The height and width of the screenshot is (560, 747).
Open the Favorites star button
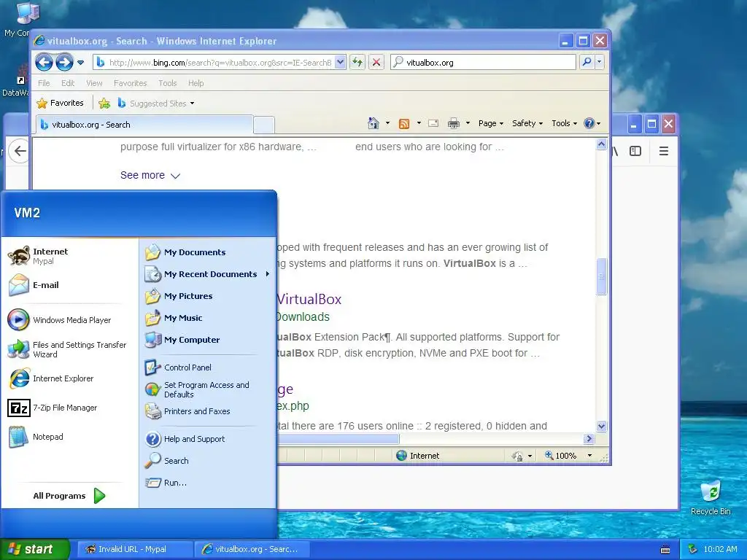60,103
